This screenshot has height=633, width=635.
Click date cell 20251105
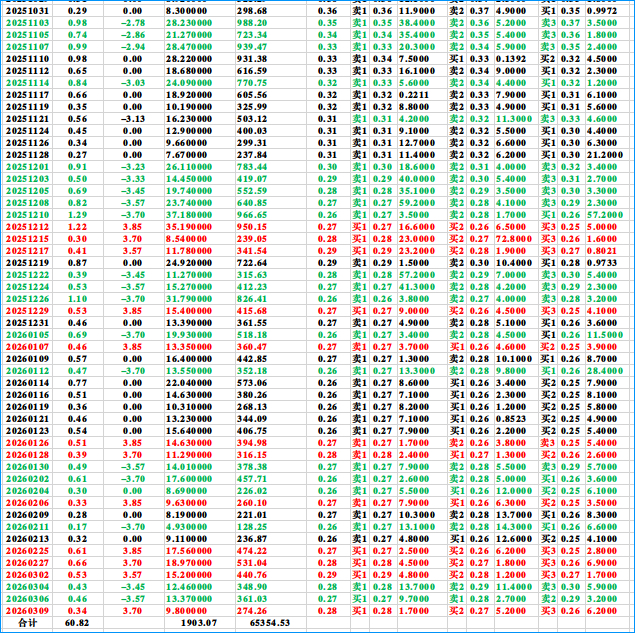[x=27, y=35]
